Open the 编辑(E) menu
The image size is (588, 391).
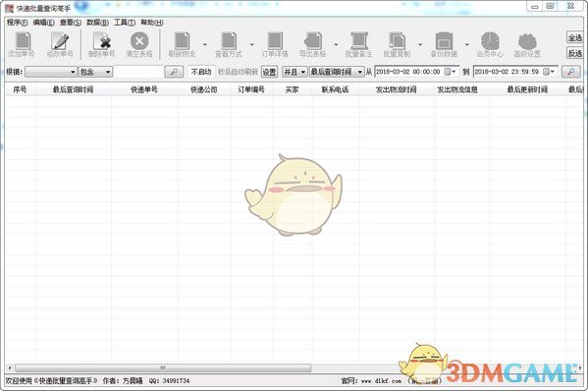[43, 23]
